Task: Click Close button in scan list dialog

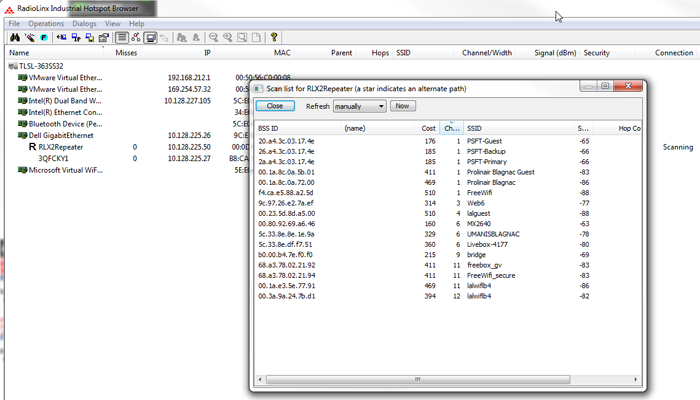Action: click(275, 106)
